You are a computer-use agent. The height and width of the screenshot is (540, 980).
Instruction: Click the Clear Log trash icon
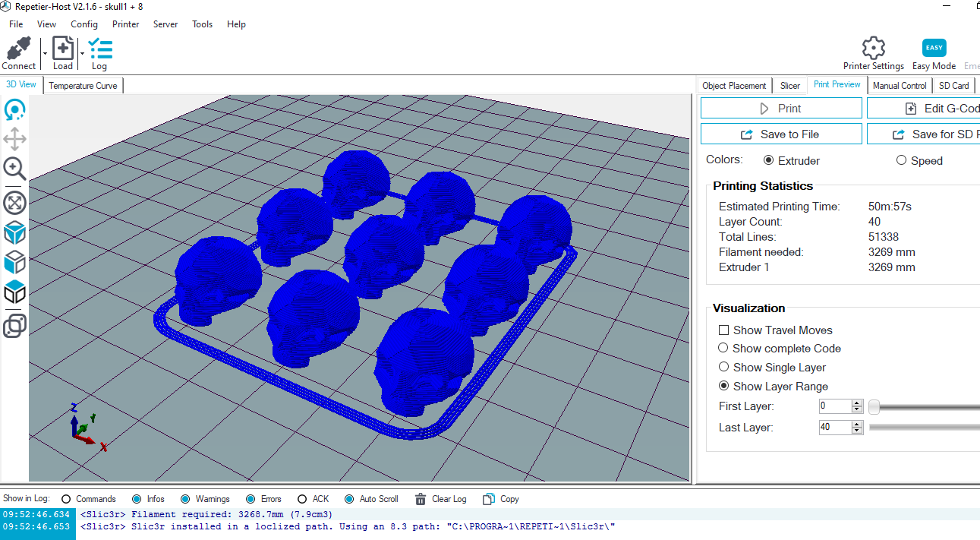click(x=421, y=499)
